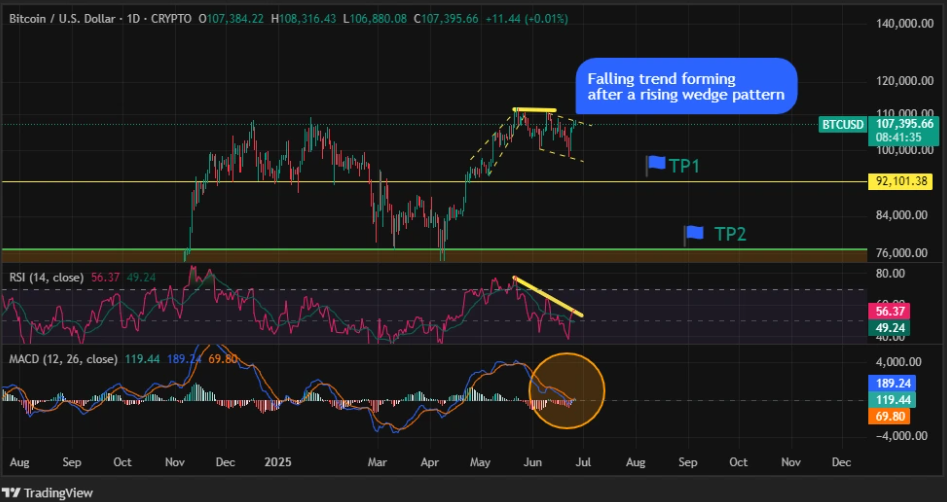Click the MACD 69.80 orange value tag
The width and height of the screenshot is (947, 502).
click(888, 416)
